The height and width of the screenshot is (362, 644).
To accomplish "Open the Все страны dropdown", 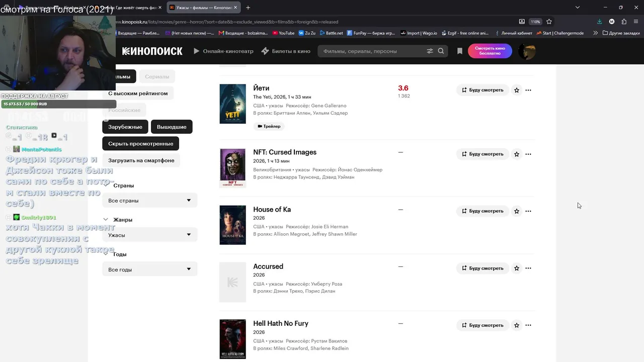I will coord(150,201).
